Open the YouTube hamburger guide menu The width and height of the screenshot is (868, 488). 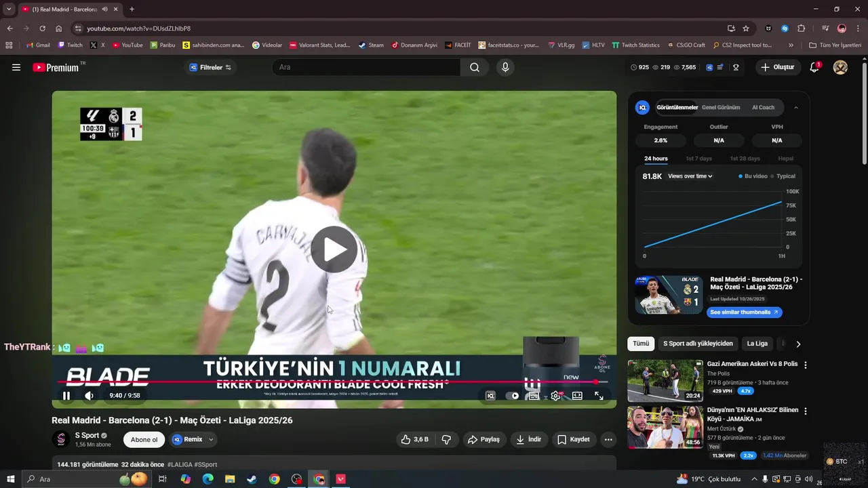16,67
